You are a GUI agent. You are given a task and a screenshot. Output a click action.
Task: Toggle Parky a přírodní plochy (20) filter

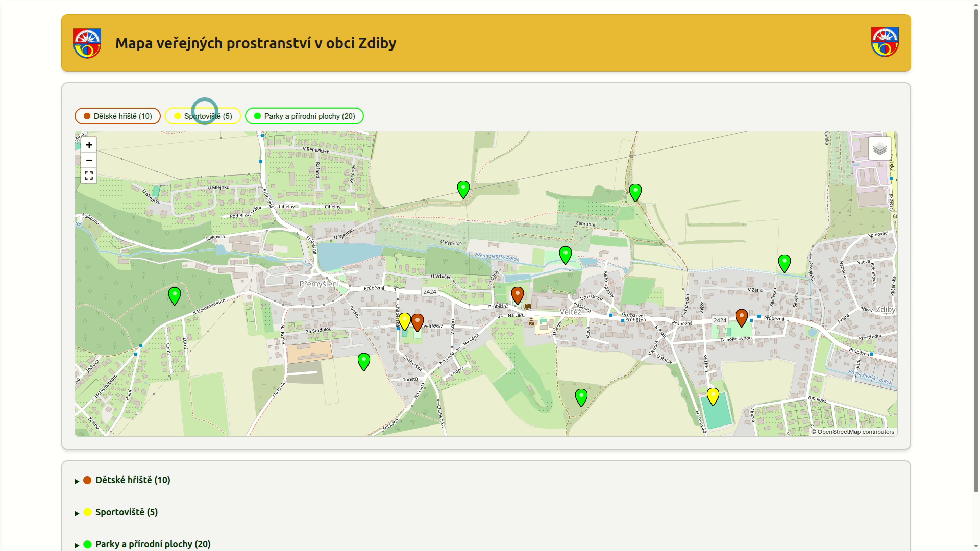[304, 116]
